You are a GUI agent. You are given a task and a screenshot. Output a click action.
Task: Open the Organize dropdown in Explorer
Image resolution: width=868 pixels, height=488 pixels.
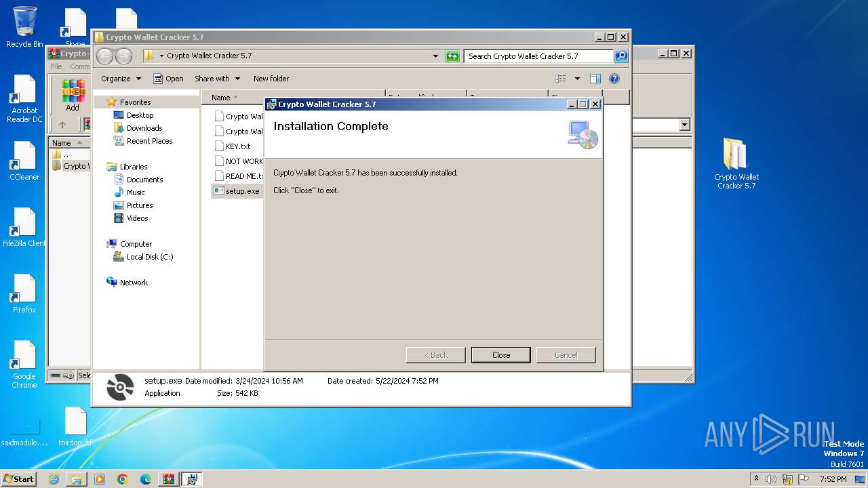coord(121,79)
